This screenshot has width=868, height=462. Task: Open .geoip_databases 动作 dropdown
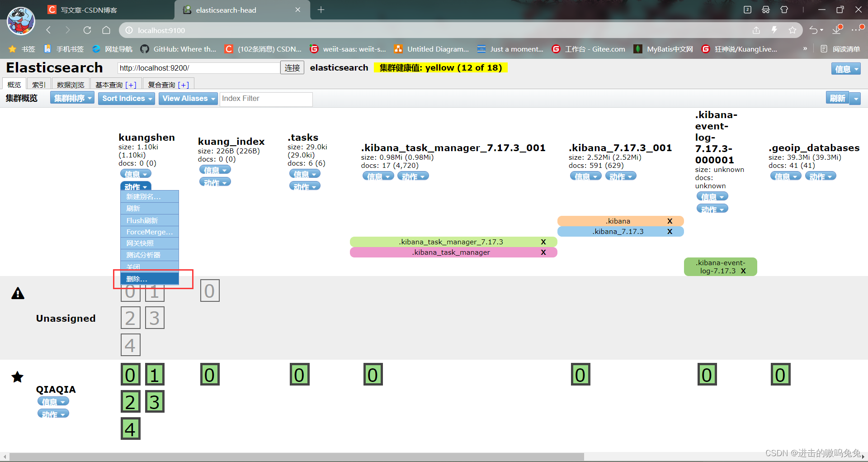pos(821,176)
